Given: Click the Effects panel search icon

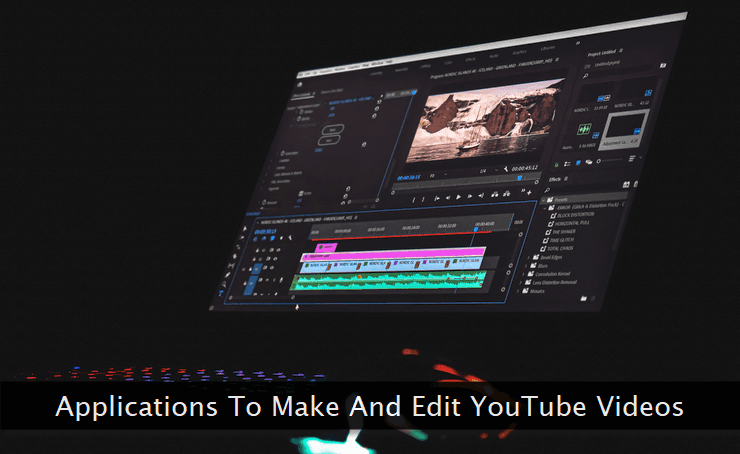Looking at the screenshot, I should (x=547, y=190).
